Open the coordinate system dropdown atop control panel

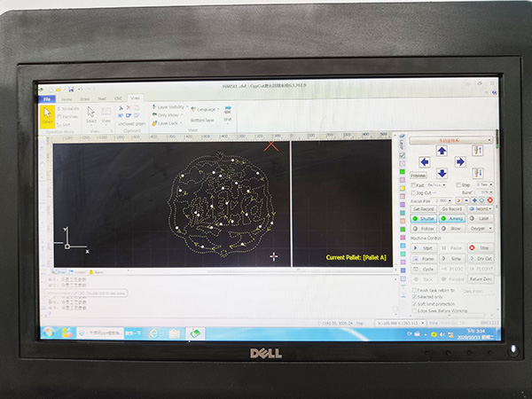(451, 140)
